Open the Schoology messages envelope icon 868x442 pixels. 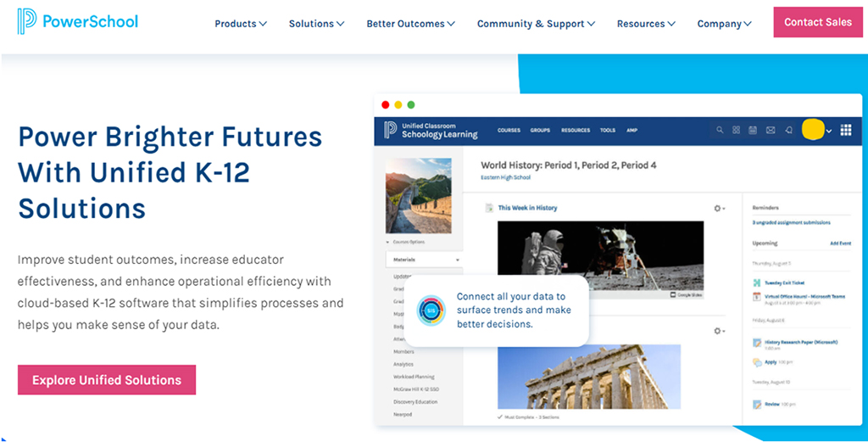770,130
